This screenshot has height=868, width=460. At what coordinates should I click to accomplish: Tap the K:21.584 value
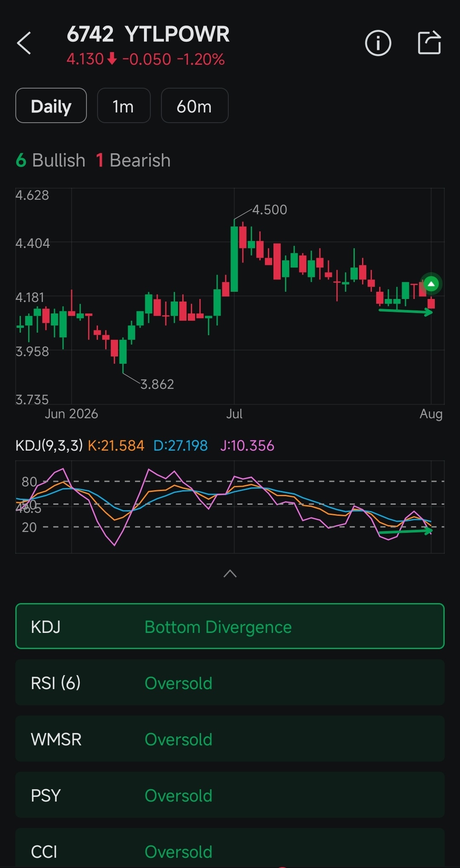pos(116,445)
